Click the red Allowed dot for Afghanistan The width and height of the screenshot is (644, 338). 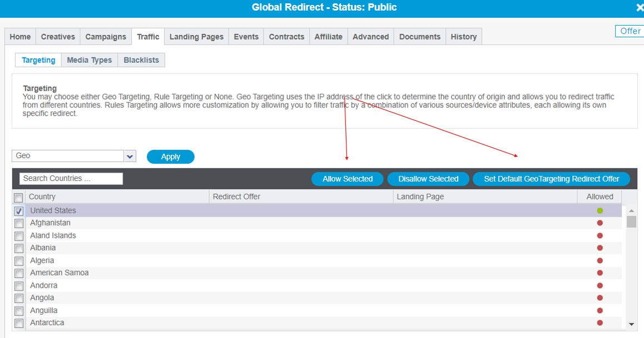pos(600,223)
